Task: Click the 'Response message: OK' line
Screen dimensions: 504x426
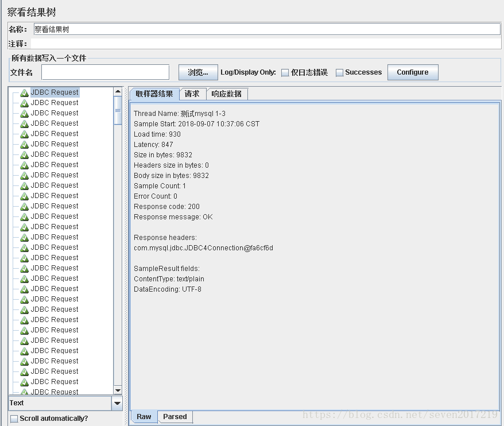Action: click(x=173, y=217)
